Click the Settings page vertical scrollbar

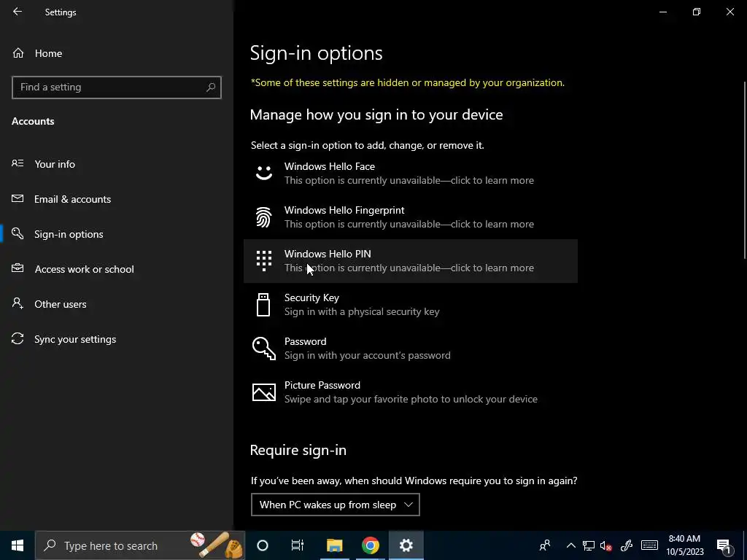745,171
